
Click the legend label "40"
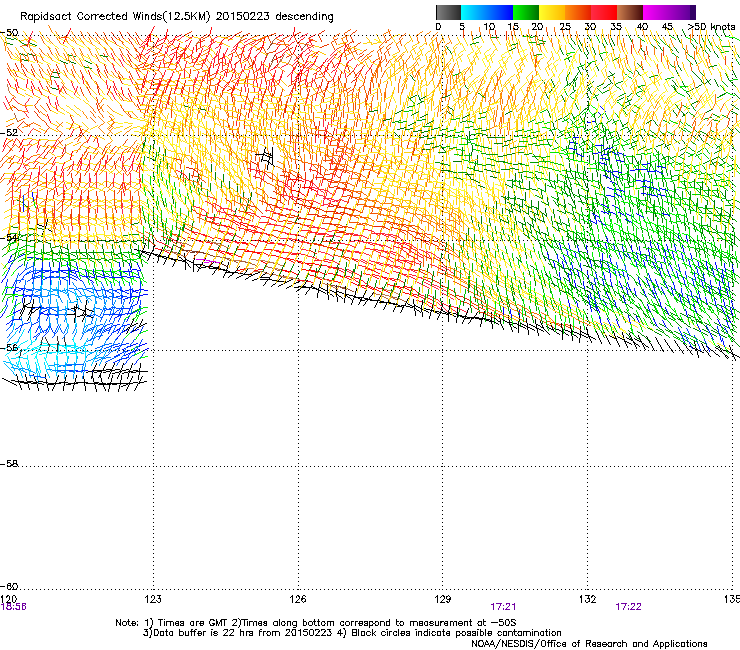pos(642,27)
